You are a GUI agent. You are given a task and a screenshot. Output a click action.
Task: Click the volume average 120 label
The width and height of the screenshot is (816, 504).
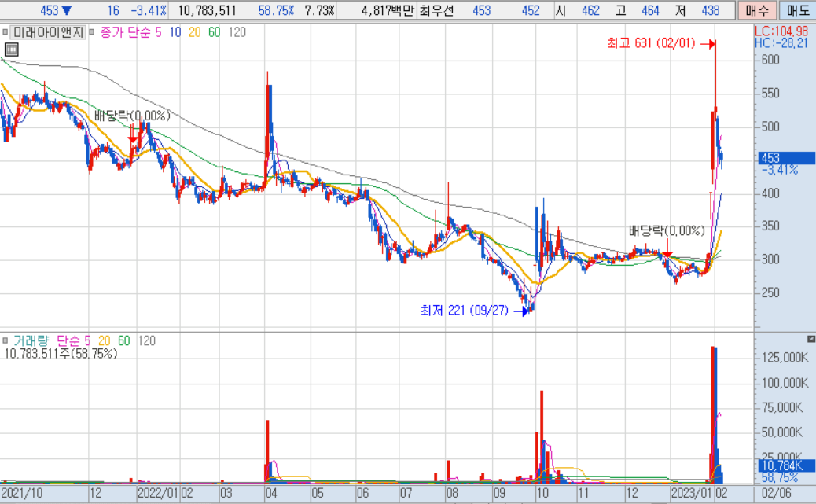click(x=146, y=340)
